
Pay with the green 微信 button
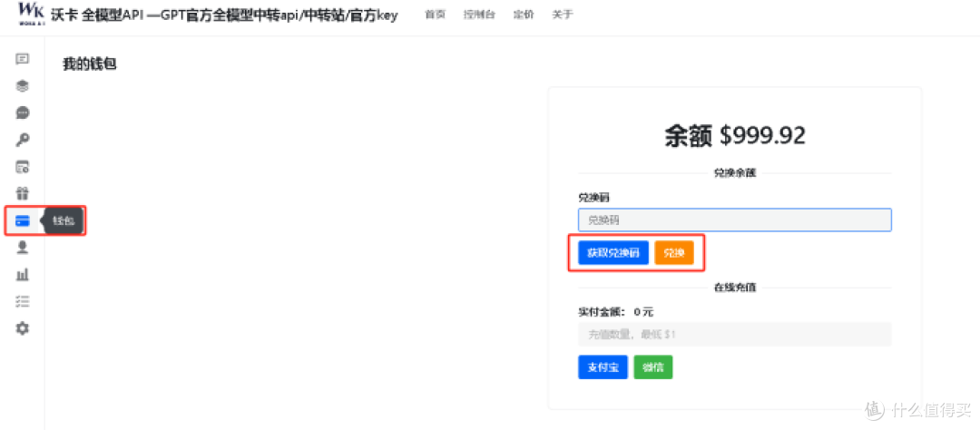click(x=653, y=367)
